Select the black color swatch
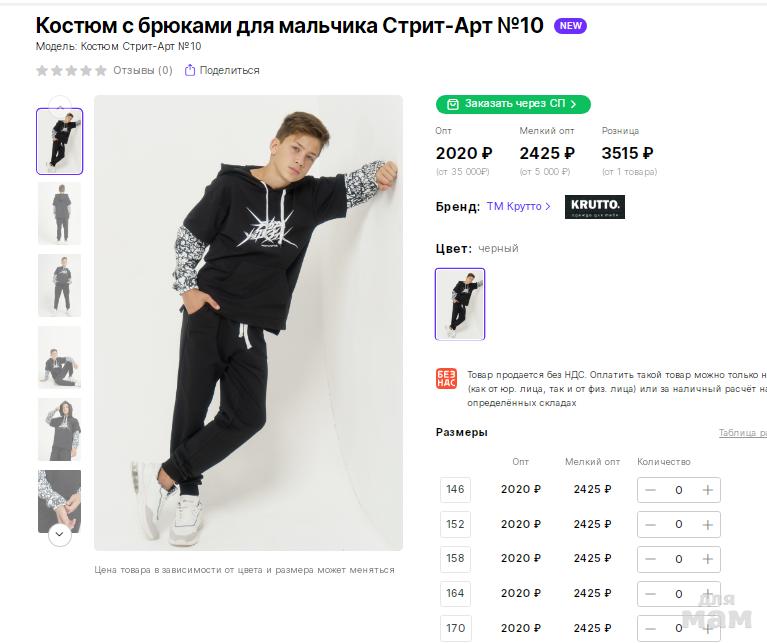 [x=460, y=304]
